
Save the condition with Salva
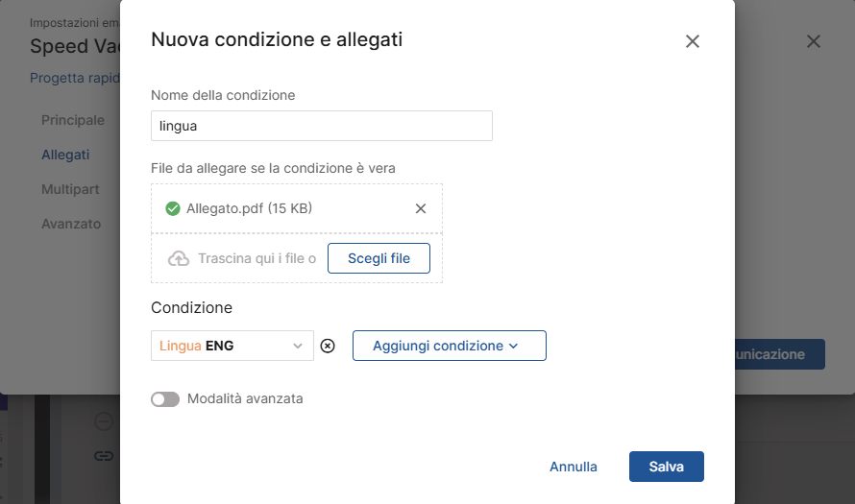point(666,467)
